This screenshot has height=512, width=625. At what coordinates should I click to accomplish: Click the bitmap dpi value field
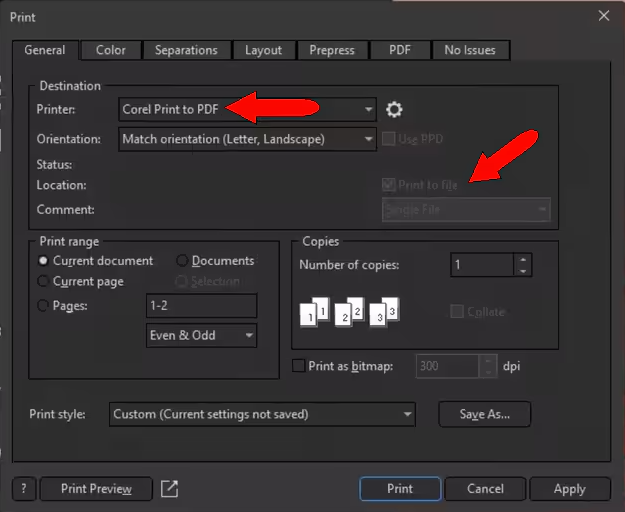tap(447, 366)
